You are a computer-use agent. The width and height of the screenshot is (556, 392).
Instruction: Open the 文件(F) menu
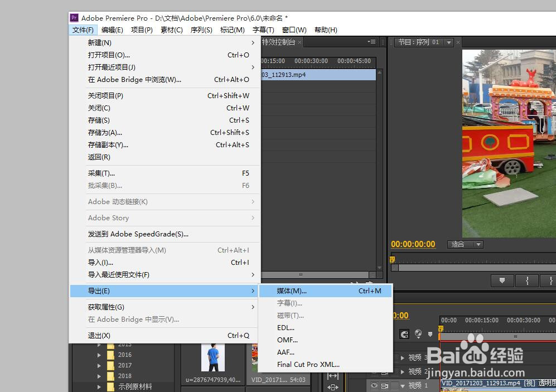(x=83, y=30)
